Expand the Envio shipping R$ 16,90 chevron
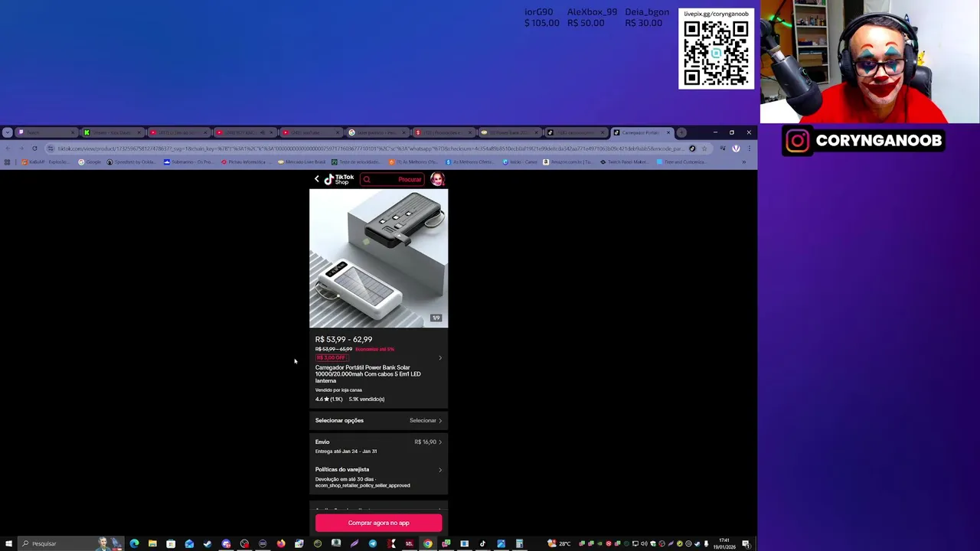 (x=439, y=442)
